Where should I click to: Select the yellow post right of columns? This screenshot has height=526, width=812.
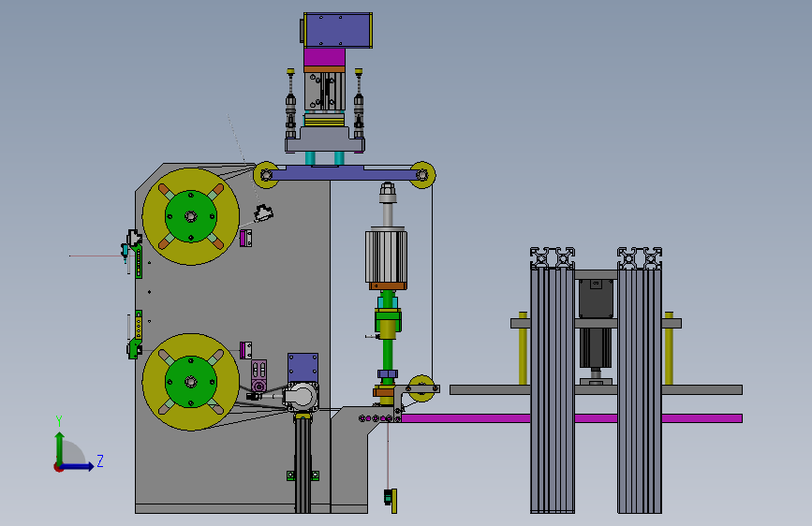[669, 348]
